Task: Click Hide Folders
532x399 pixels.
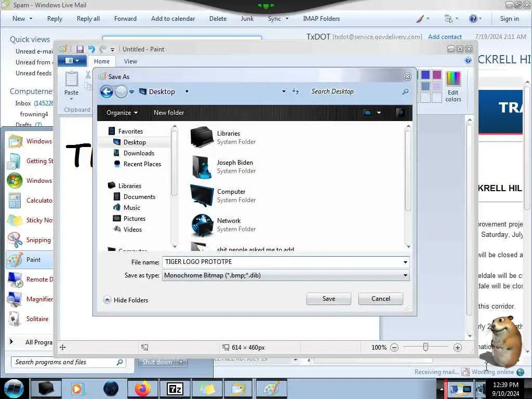Action: [x=126, y=300]
